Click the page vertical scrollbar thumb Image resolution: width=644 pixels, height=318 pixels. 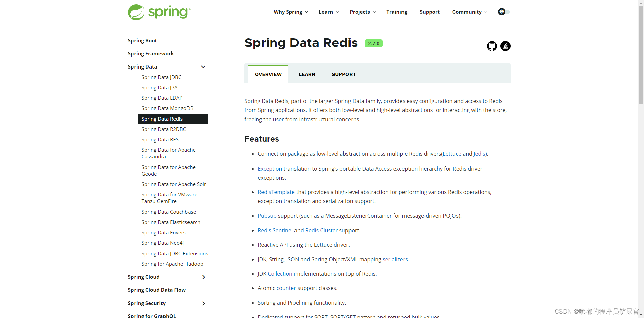tap(641, 54)
